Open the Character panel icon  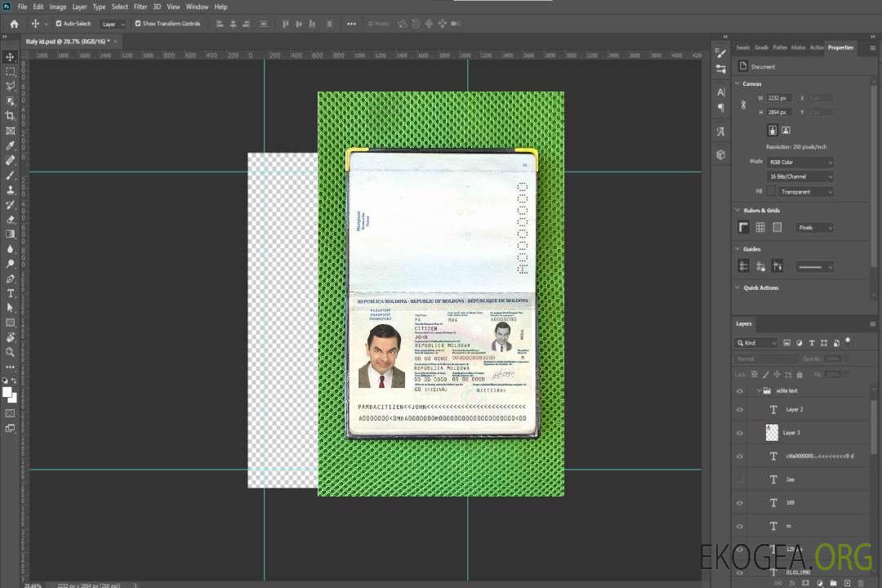coord(720,91)
